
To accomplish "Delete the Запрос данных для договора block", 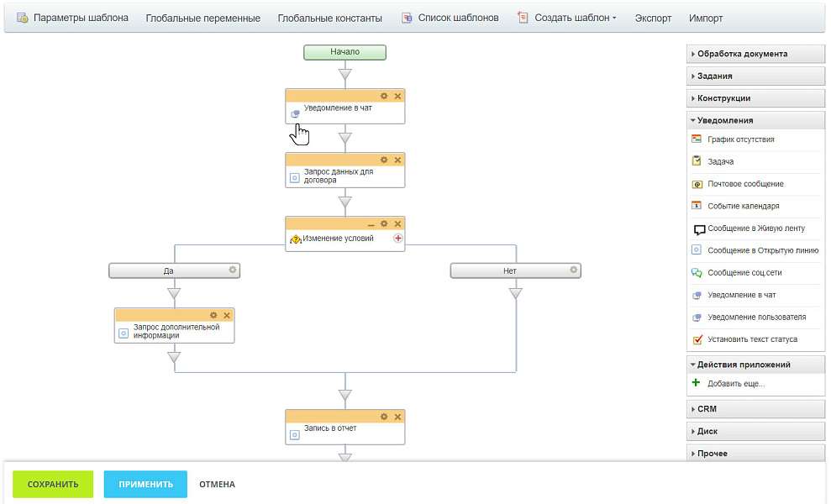I will [398, 160].
